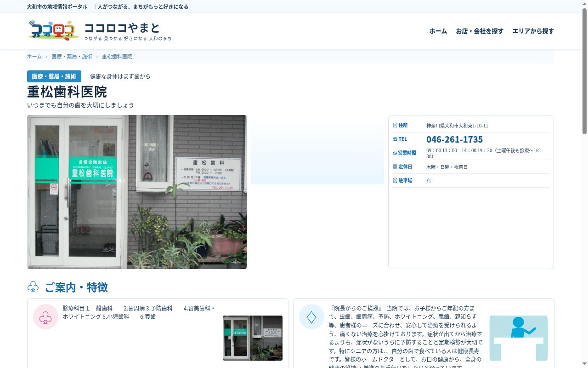Click the subtitle いつまでも自分の歯を大切にしましょう
588x368 pixels.
(x=81, y=105)
